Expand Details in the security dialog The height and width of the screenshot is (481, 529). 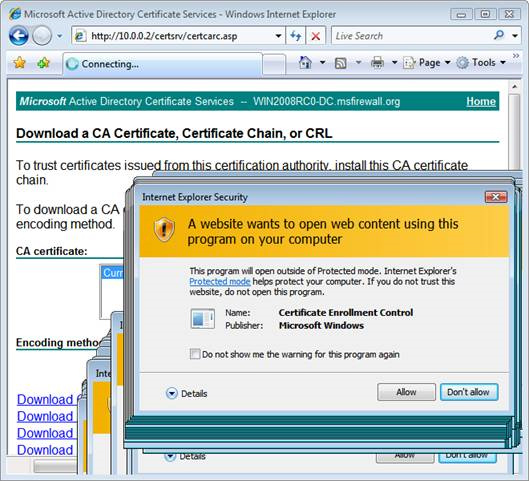[x=187, y=393]
